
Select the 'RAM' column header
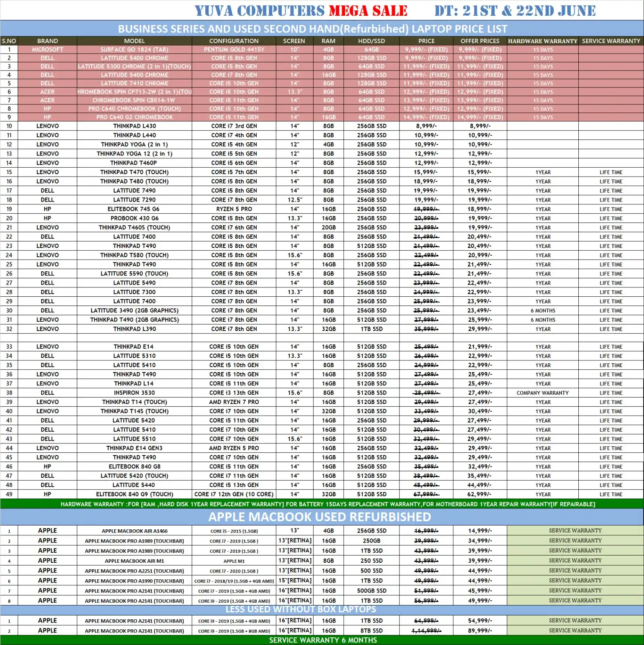[328, 41]
